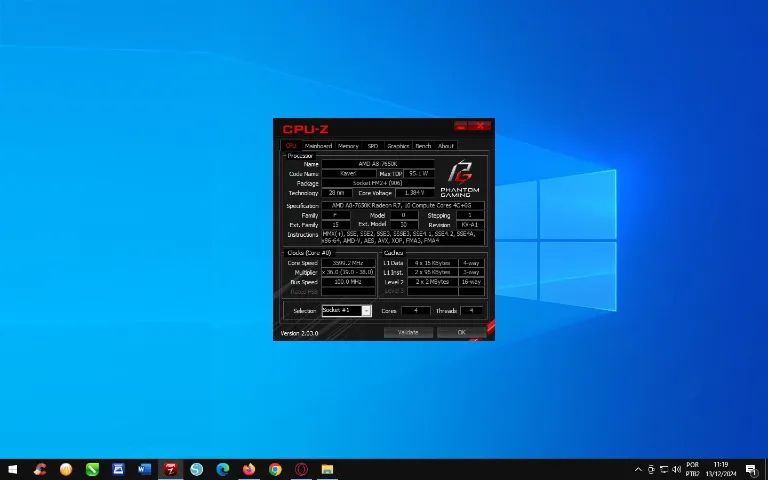Go to the Bench tab
Image resolution: width=768 pixels, height=480 pixels.
423,146
